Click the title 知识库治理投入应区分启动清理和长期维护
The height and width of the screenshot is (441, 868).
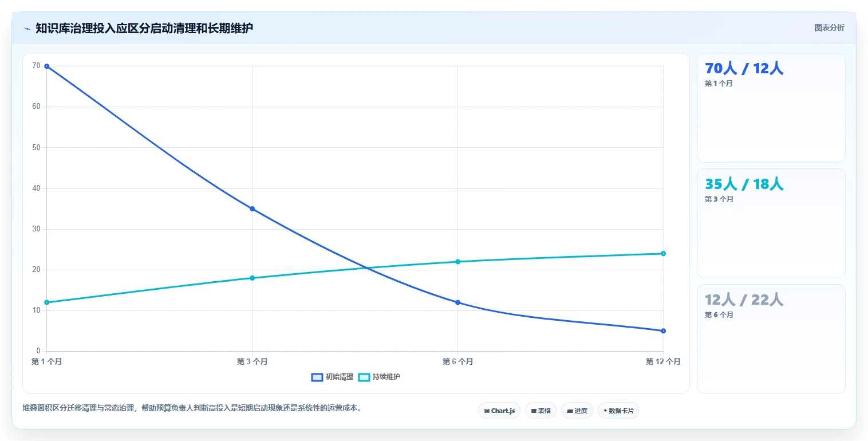click(x=144, y=28)
